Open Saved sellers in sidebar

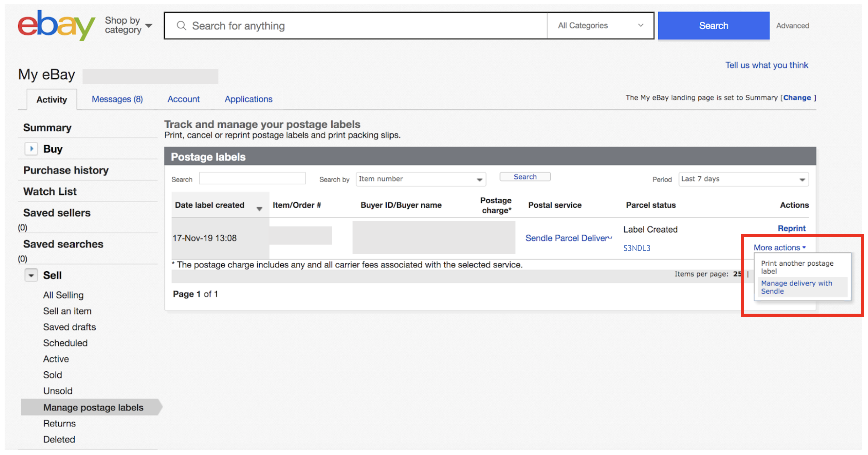[x=57, y=213]
